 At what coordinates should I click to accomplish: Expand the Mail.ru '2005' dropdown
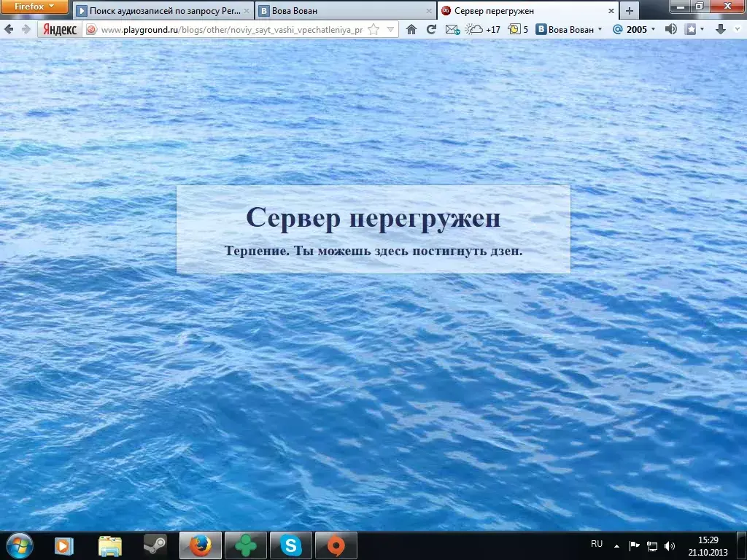[x=633, y=29]
